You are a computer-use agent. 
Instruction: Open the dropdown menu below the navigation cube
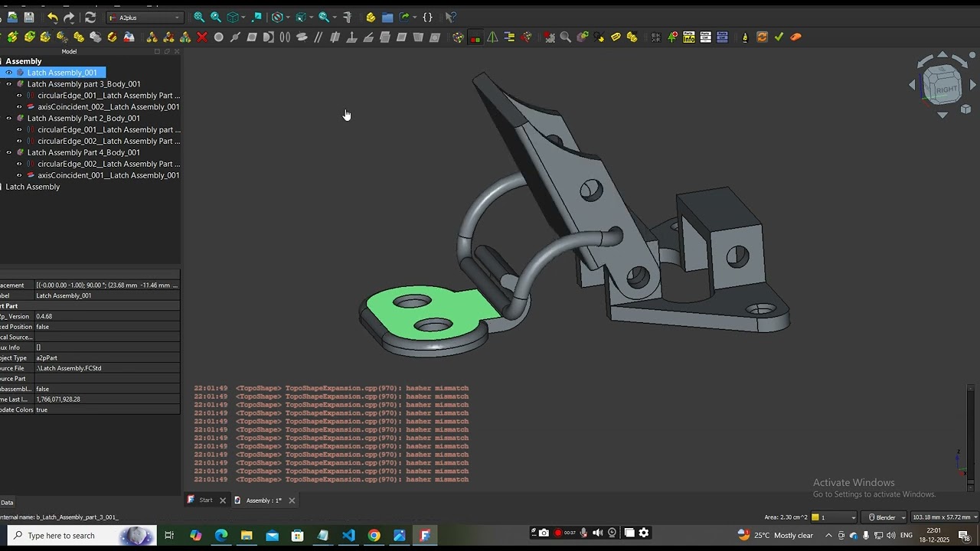point(966,109)
